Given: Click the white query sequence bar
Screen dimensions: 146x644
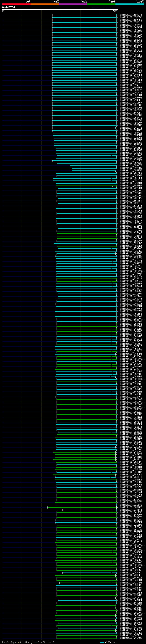Looking at the screenshot, I should 60,10.
